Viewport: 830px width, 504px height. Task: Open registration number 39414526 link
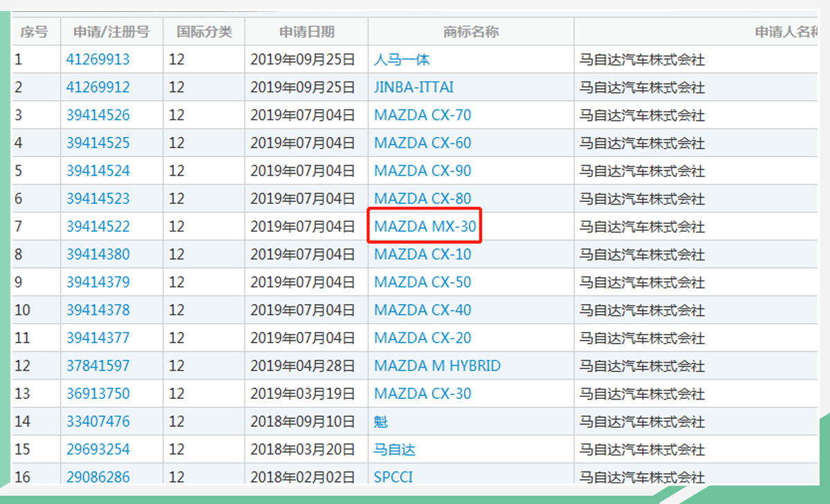pos(98,115)
